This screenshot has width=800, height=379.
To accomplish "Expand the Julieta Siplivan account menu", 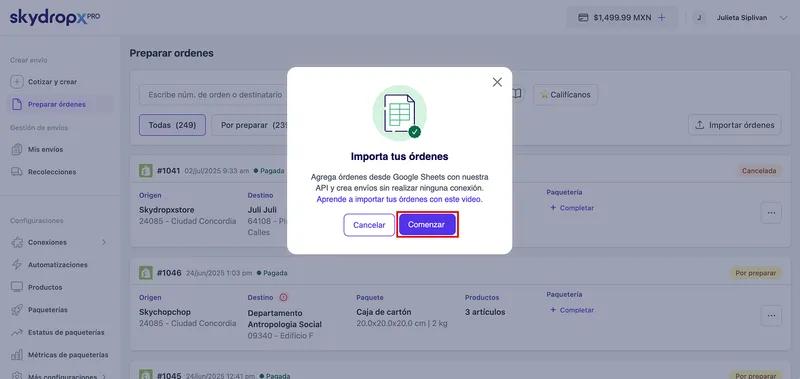I will 784,18.
